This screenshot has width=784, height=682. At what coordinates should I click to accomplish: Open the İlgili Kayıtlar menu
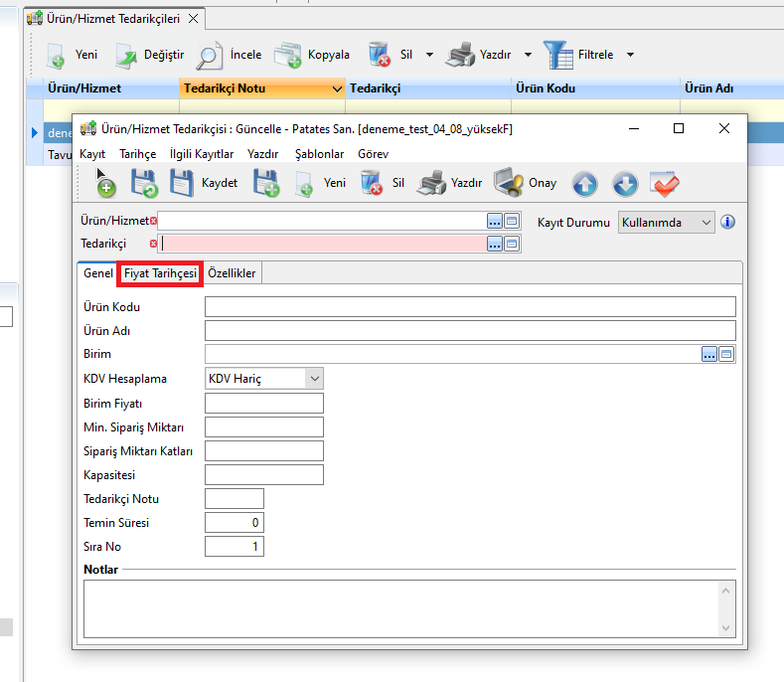(202, 154)
